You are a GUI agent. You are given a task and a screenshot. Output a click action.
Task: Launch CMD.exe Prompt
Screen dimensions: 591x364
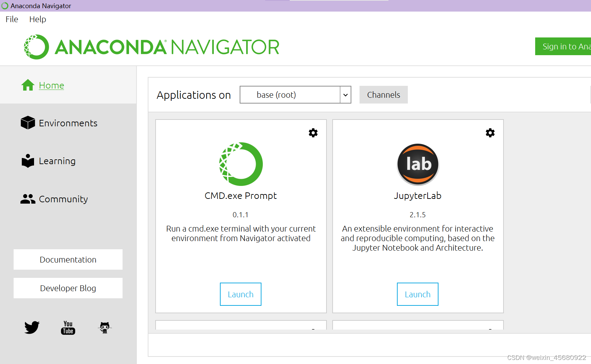point(241,294)
